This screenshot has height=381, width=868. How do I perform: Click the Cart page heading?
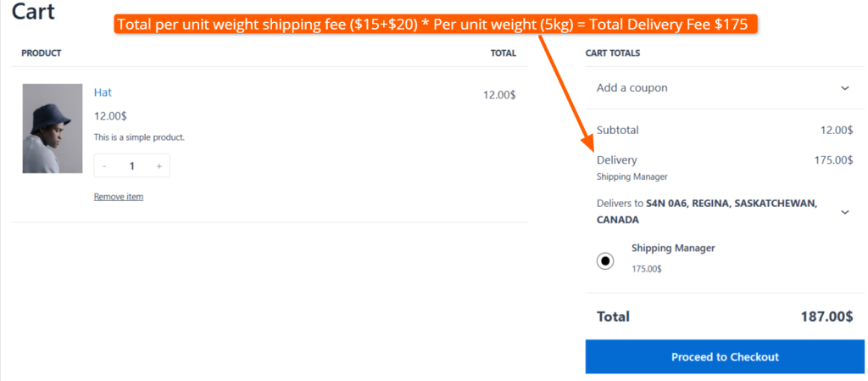[x=34, y=12]
